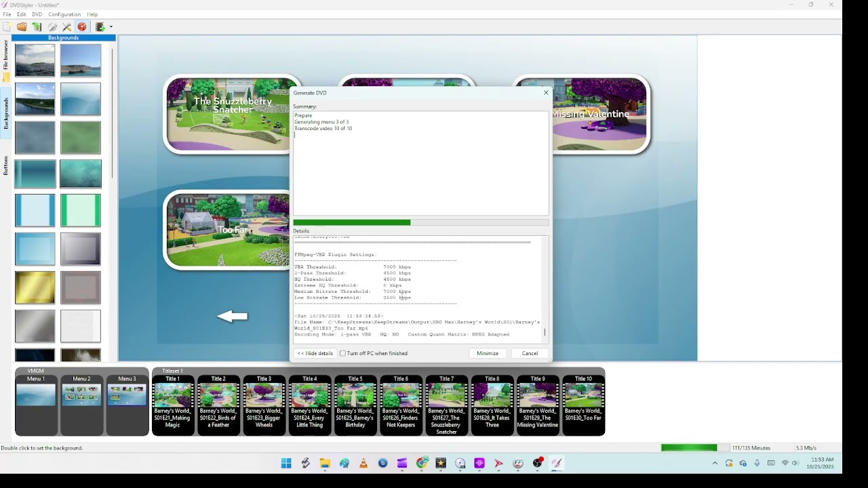Screen dimensions: 868x488
Task: Select Menu 1 in the VMGM strip
Action: pyautogui.click(x=36, y=405)
